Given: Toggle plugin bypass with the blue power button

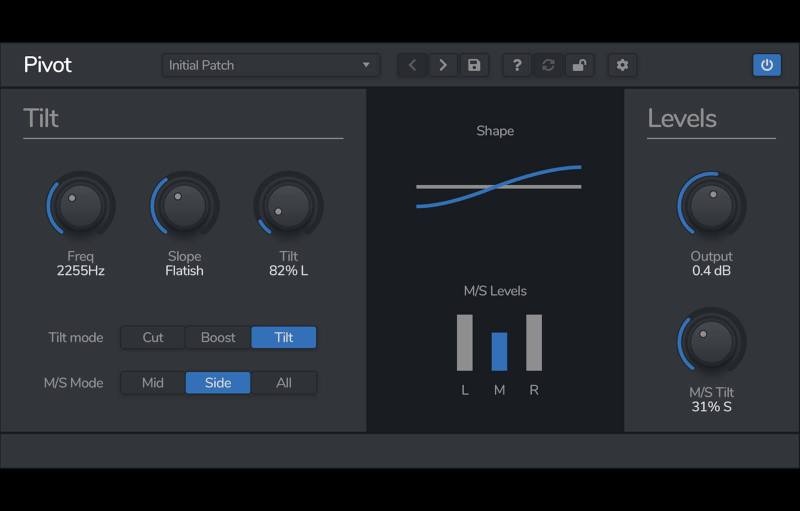Looking at the screenshot, I should pos(767,65).
